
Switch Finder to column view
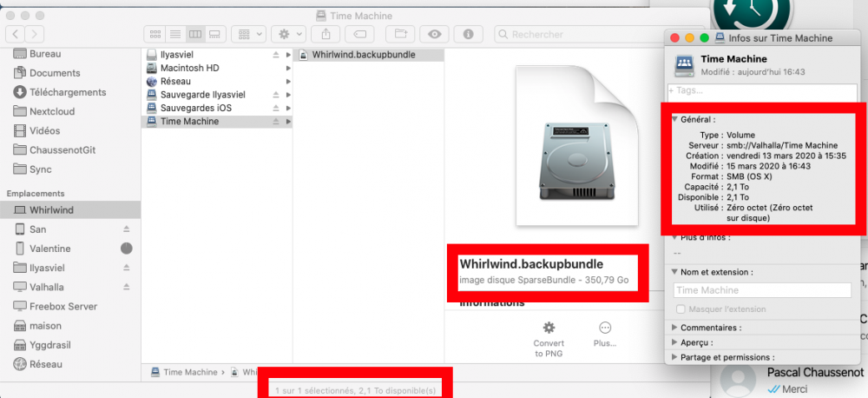194,34
